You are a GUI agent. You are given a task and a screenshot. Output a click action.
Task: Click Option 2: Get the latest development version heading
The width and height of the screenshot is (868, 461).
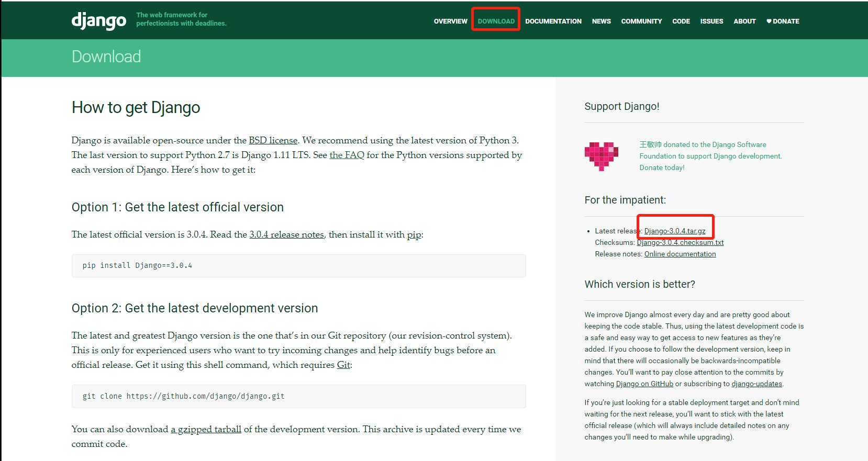click(x=195, y=308)
